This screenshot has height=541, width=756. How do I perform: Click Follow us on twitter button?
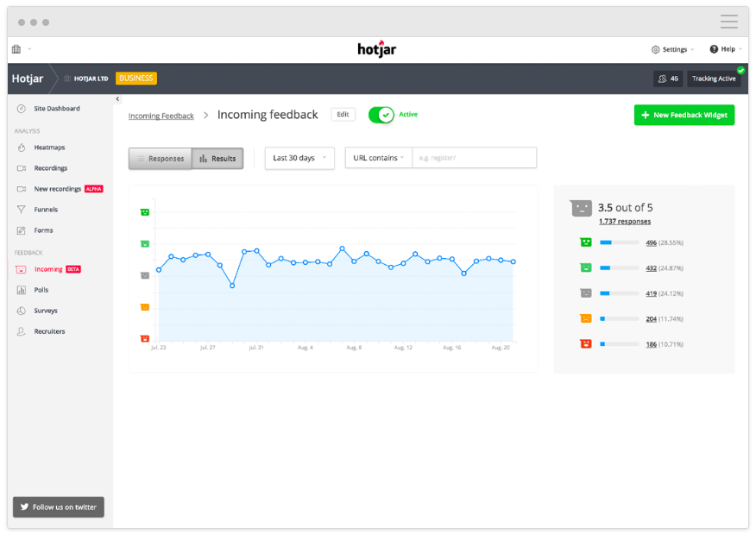pyautogui.click(x=59, y=507)
